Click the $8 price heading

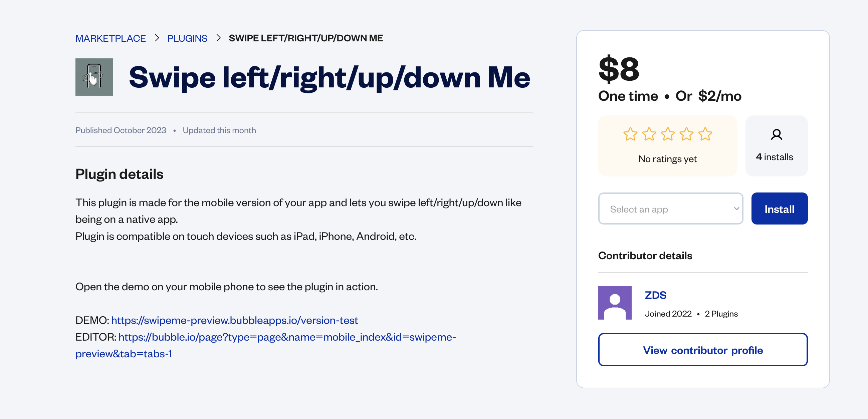(x=619, y=69)
